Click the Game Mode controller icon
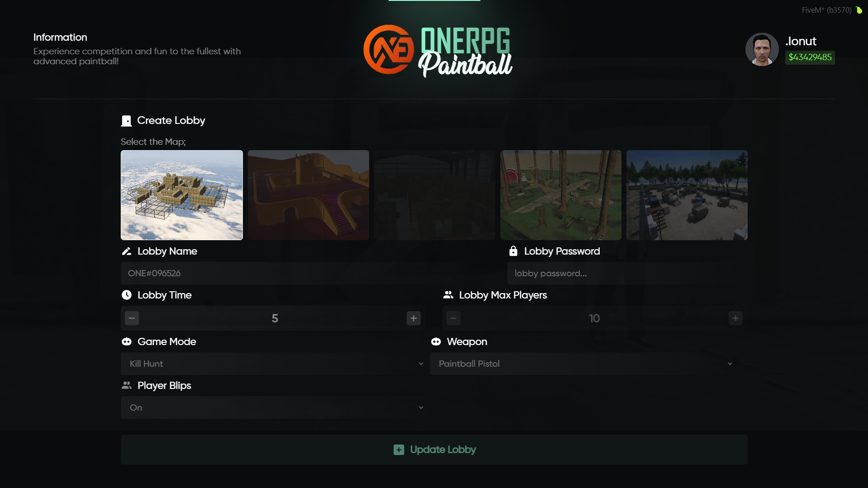 pos(127,341)
